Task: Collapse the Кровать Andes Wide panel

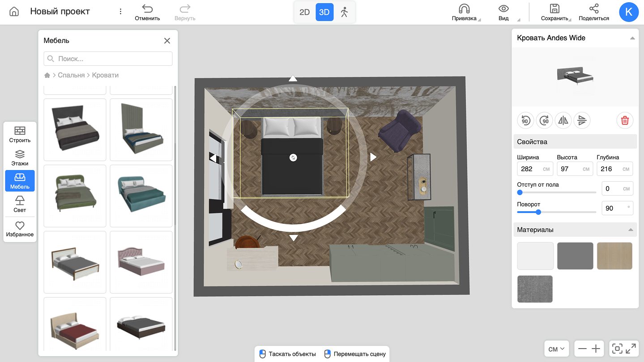Action: 632,38
